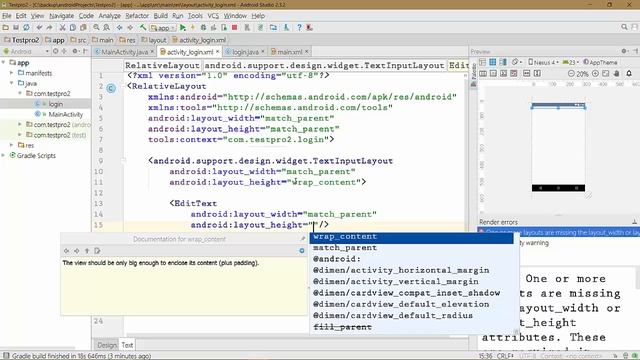Click the Paste toolbar icon
The width and height of the screenshot is (640, 360).
[x=83, y=28]
